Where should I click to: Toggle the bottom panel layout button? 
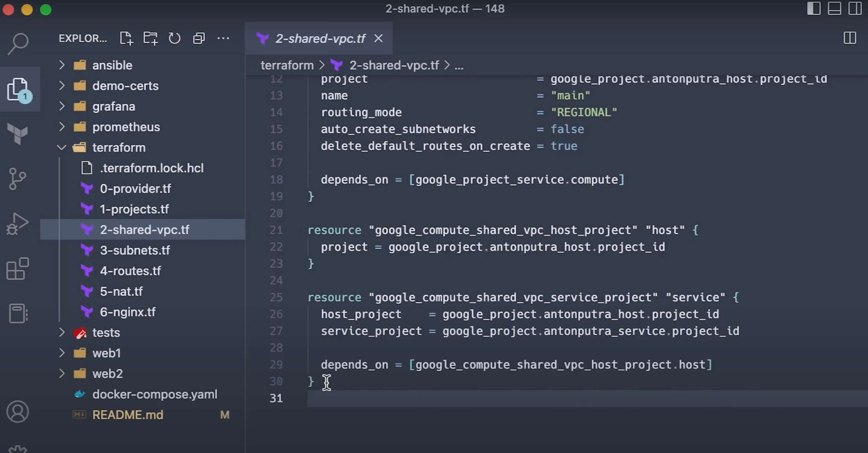coord(834,8)
